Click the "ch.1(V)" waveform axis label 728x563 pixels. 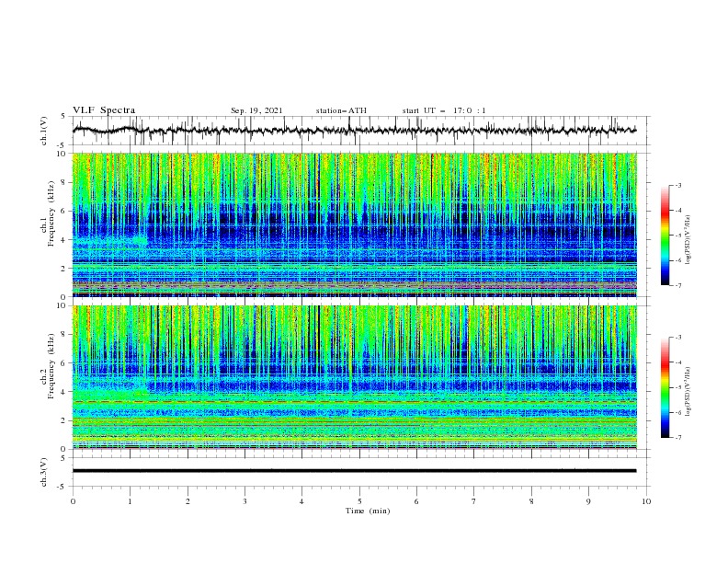(44, 131)
